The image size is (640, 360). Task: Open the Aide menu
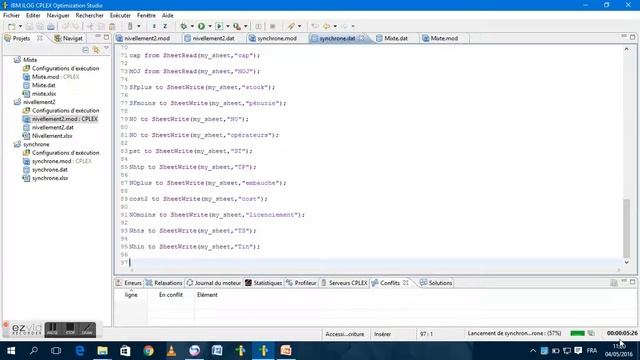point(168,15)
